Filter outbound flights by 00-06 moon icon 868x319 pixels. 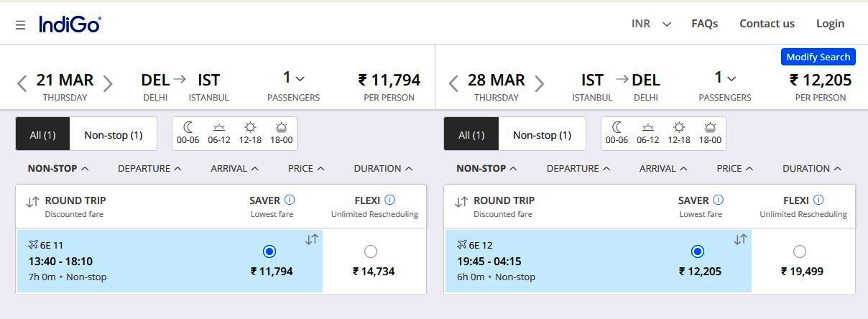click(x=188, y=133)
